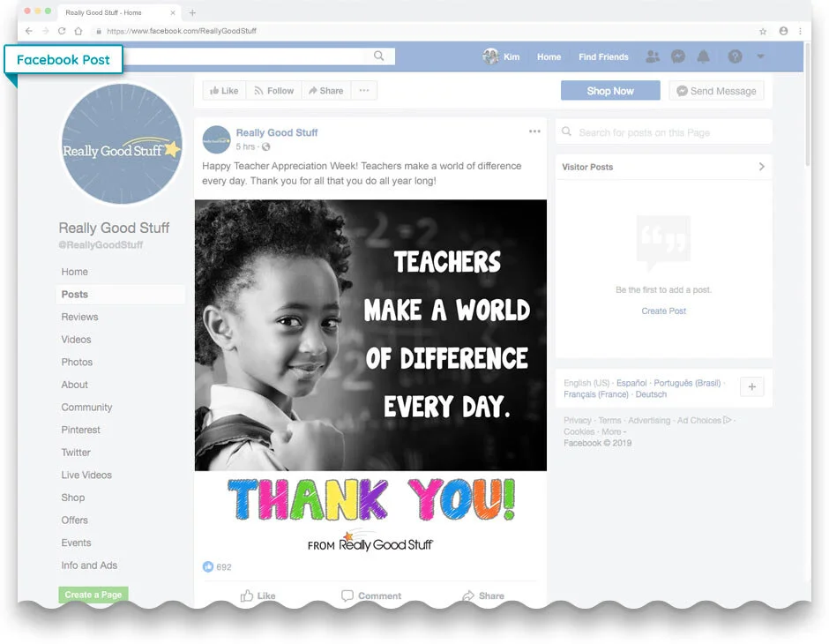Click the Shop Now button
This screenshot has height=644, width=829.
point(610,90)
